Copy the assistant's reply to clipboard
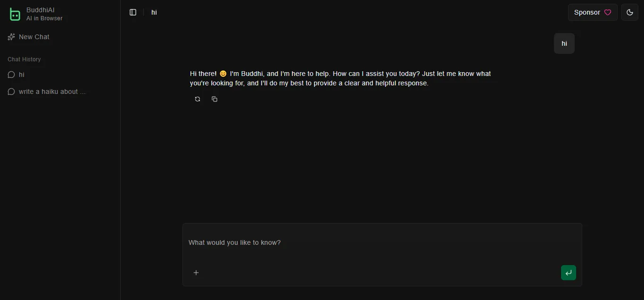Image resolution: width=644 pixels, height=300 pixels. point(215,99)
